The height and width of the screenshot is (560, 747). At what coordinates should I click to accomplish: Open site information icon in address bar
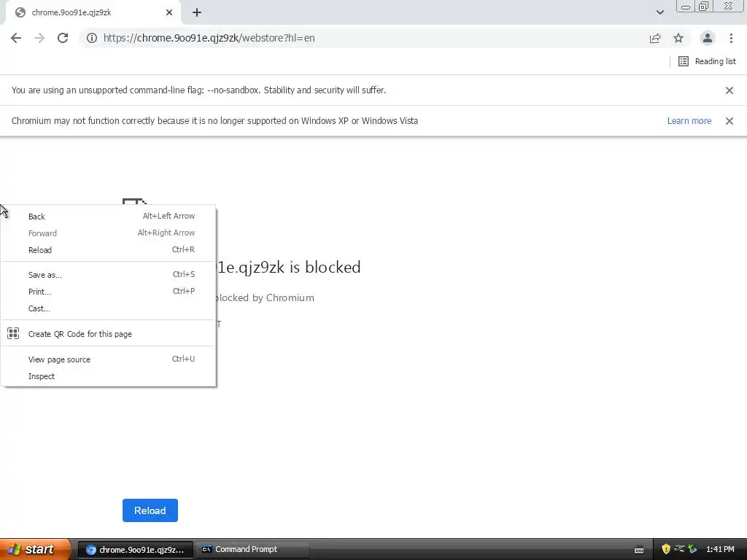[x=92, y=38]
